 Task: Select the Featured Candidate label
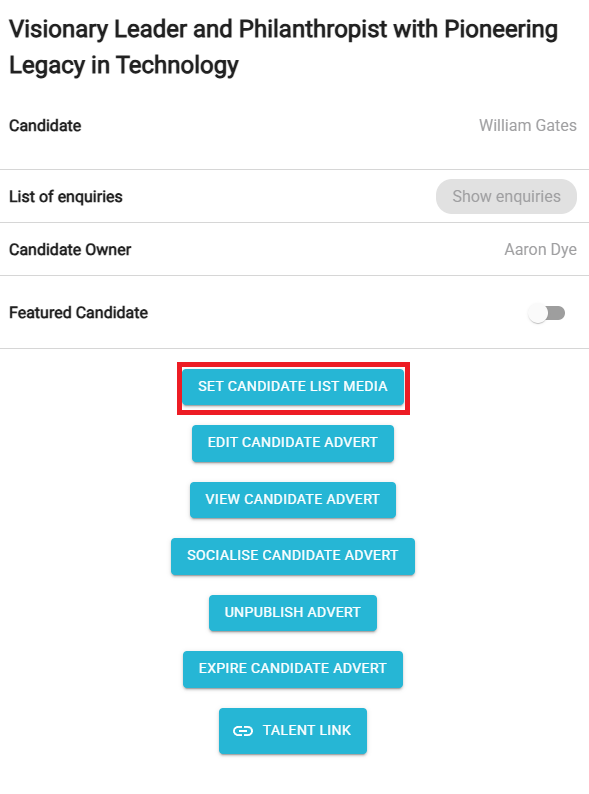pos(78,313)
